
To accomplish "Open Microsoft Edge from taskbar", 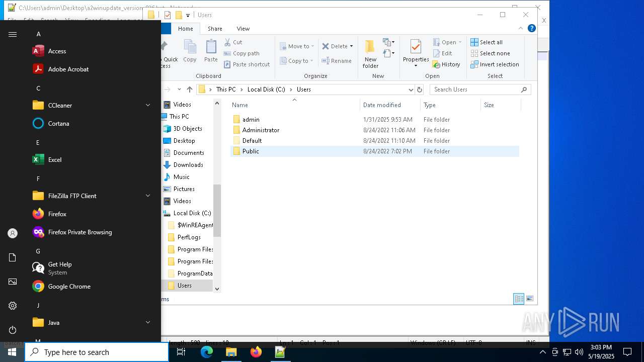I will tap(207, 352).
